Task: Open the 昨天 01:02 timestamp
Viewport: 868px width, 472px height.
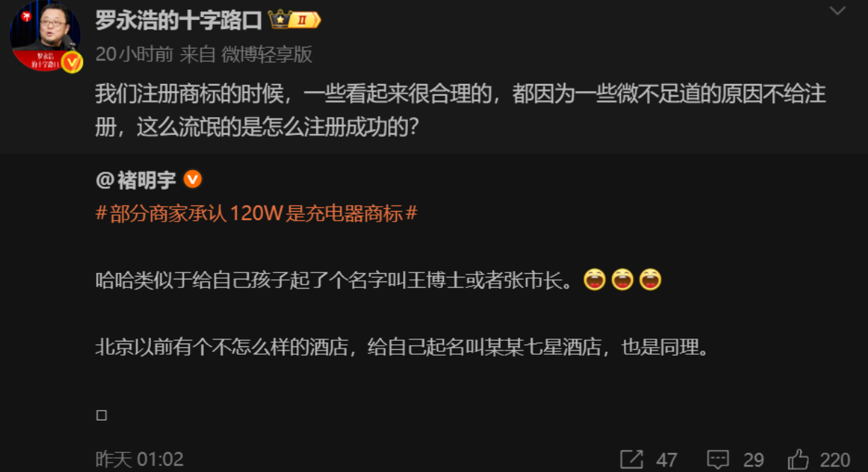Action: pyautogui.click(x=140, y=460)
